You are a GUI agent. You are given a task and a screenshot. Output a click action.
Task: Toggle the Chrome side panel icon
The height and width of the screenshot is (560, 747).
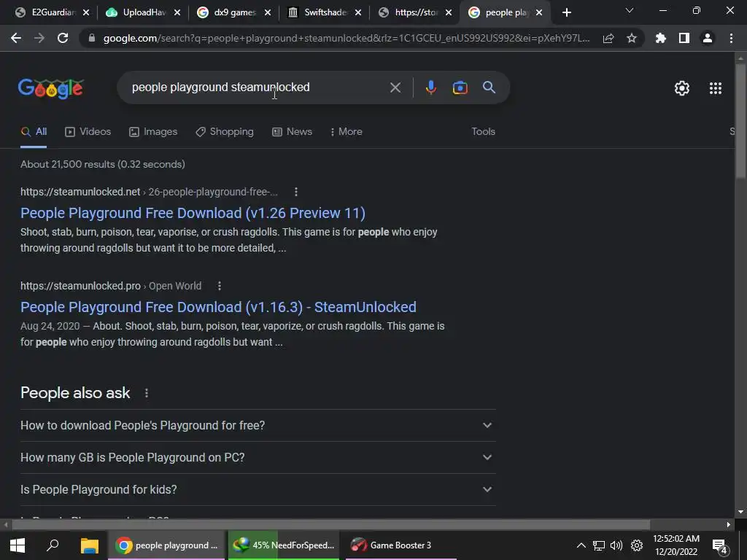pyautogui.click(x=684, y=38)
